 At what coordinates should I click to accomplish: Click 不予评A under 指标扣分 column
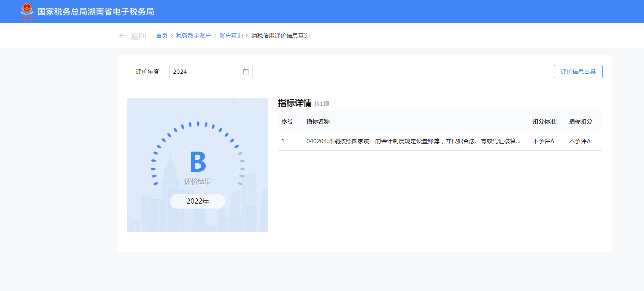[x=580, y=141]
